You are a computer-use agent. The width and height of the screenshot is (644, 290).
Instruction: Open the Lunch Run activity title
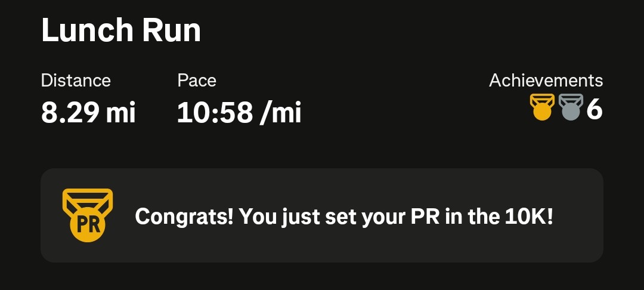coord(121,31)
